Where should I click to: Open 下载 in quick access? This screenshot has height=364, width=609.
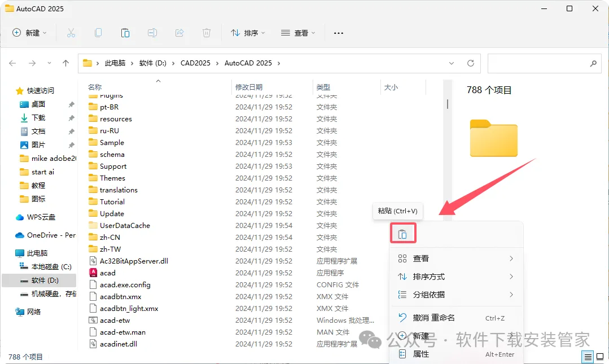(x=38, y=118)
